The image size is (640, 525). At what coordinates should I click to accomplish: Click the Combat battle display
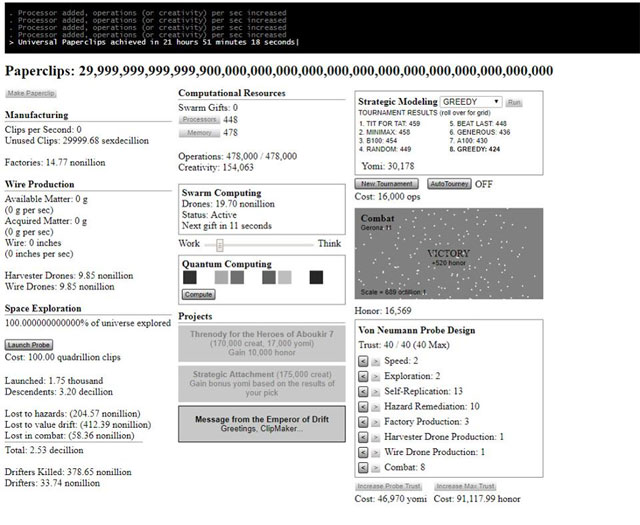[449, 254]
